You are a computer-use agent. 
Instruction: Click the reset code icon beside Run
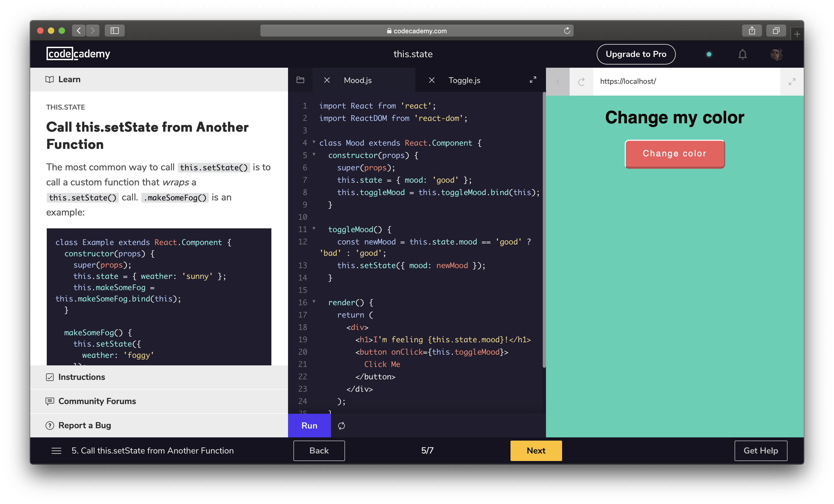[x=341, y=426]
